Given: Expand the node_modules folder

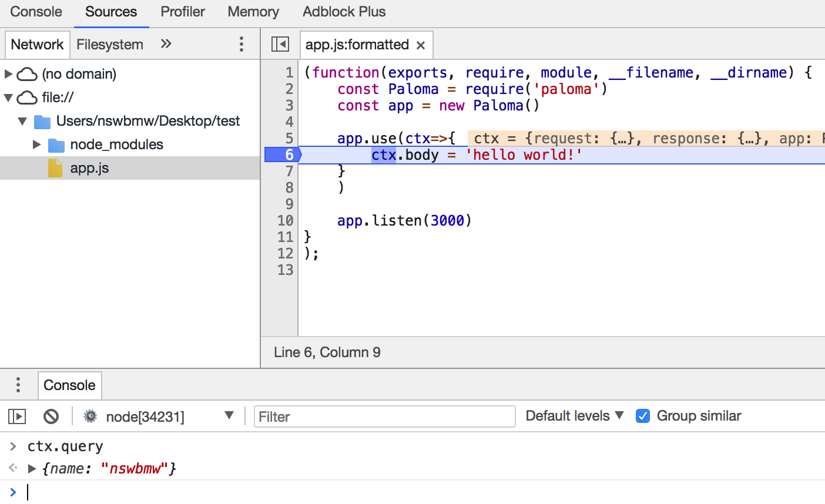Looking at the screenshot, I should (x=36, y=145).
